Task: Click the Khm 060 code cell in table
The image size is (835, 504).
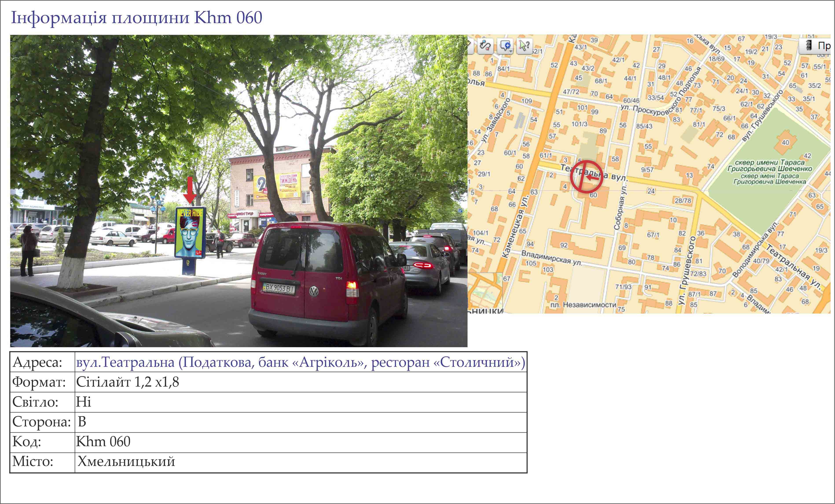Action: click(x=103, y=442)
